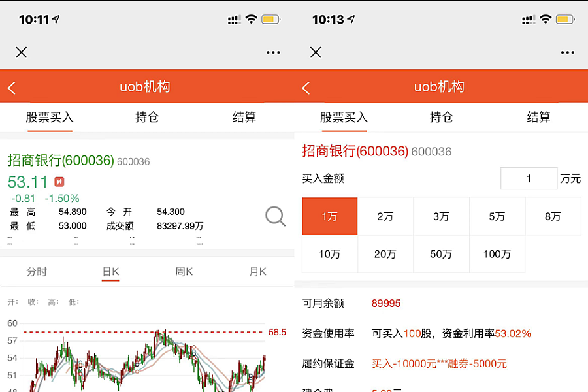
Task: Close the right phone screen with X
Action: [316, 52]
